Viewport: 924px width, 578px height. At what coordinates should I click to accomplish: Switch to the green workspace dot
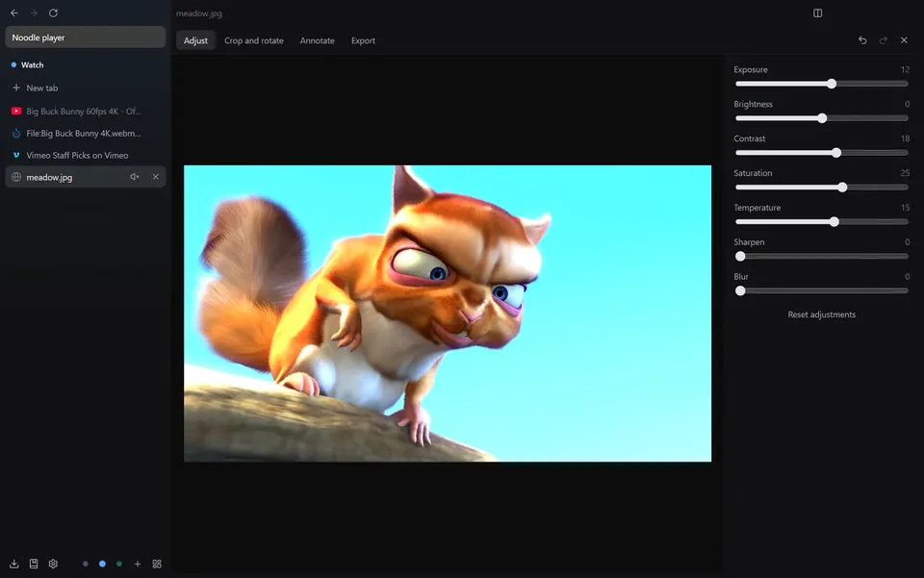(119, 564)
